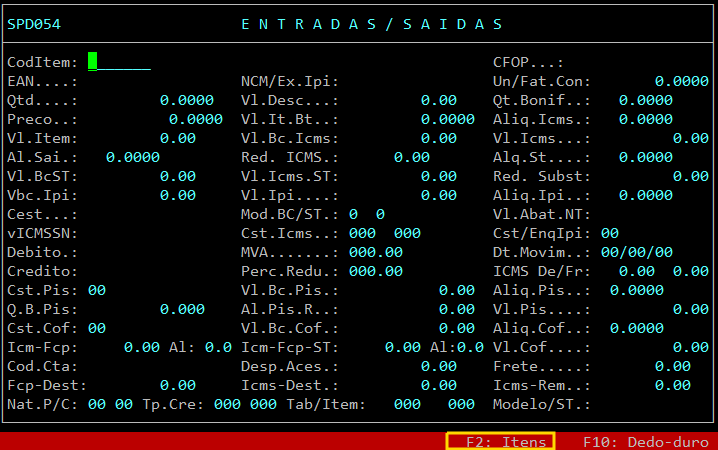Select the Frete freight value field
The image size is (718, 450).
point(672,366)
